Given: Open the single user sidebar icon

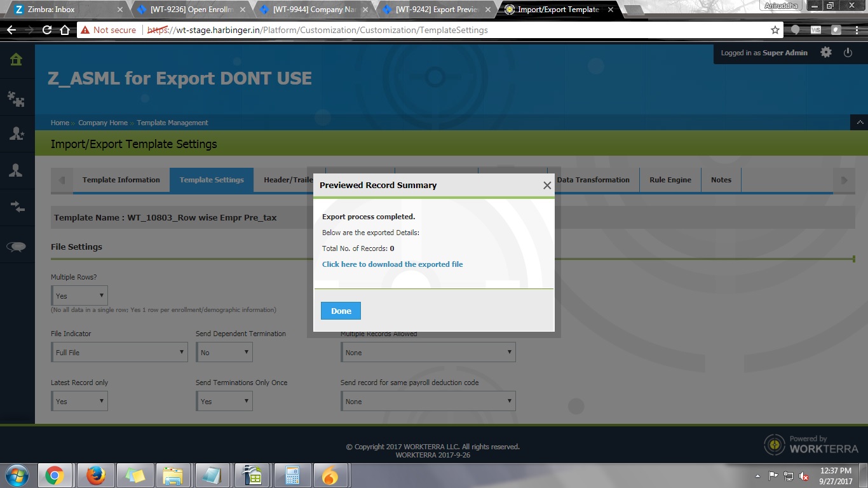Looking at the screenshot, I should click(x=17, y=170).
